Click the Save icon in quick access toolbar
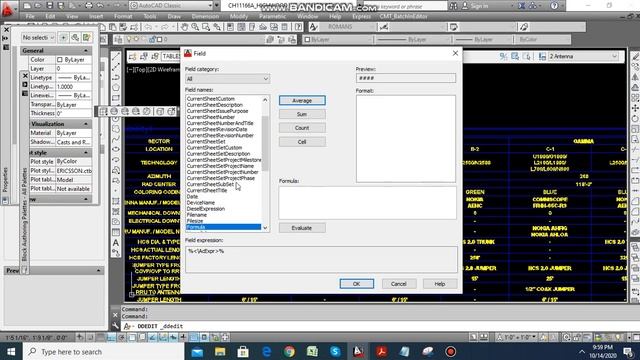This screenshot has width=640, height=360. tap(49, 6)
